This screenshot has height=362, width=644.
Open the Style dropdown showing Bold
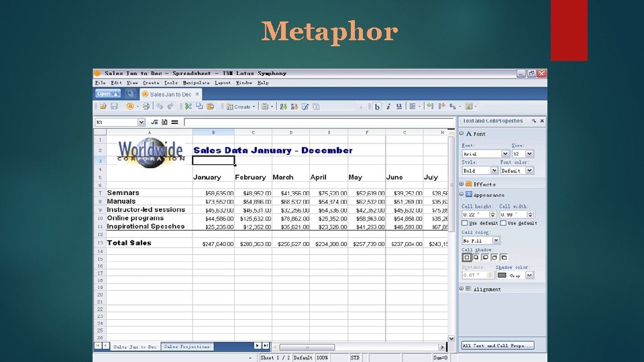click(x=494, y=170)
